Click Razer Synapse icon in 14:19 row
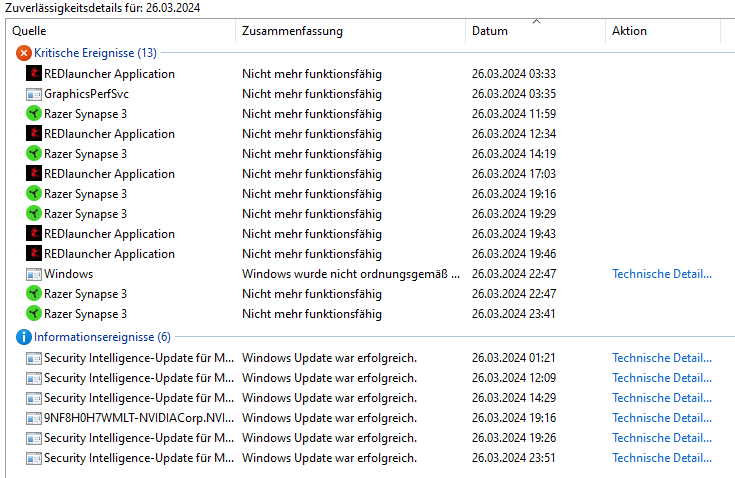The width and height of the screenshot is (735, 478). tap(34, 154)
